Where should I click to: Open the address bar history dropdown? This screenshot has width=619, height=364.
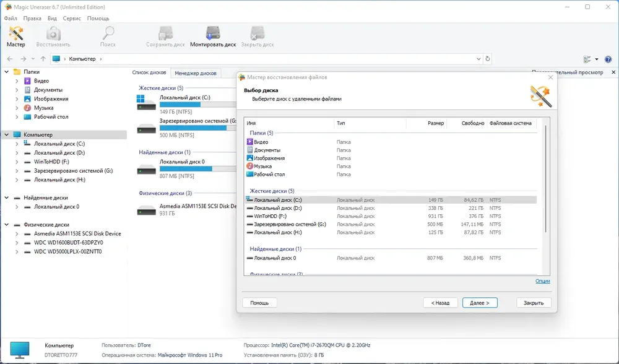click(x=478, y=59)
